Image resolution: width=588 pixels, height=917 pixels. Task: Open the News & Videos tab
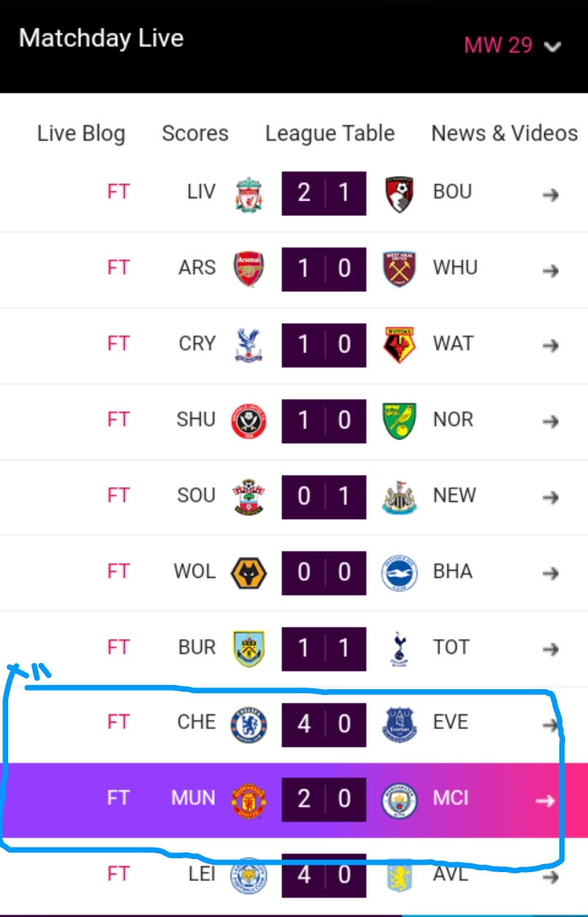coord(504,134)
